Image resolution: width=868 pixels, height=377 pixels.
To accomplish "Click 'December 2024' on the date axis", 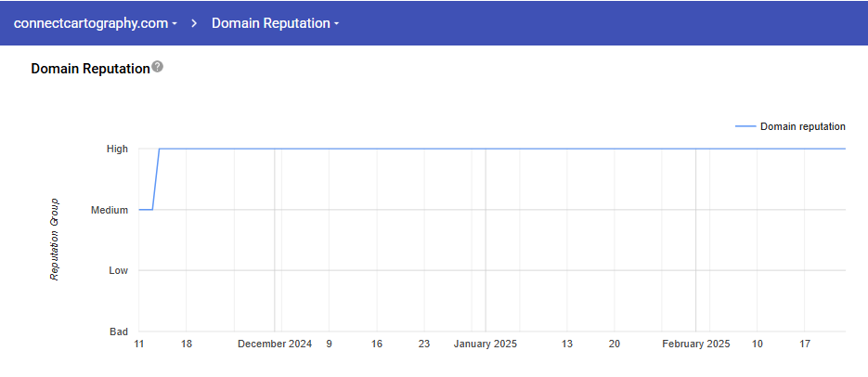I will coord(275,344).
